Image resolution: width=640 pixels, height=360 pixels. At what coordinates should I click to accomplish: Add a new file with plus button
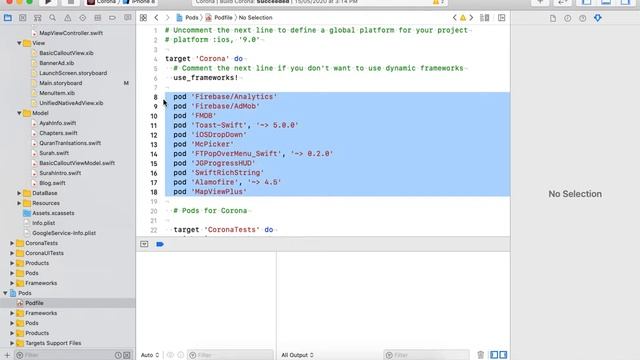point(7,355)
